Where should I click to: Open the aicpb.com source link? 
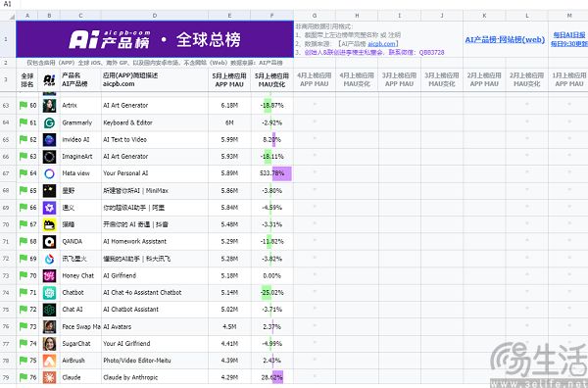[381, 44]
